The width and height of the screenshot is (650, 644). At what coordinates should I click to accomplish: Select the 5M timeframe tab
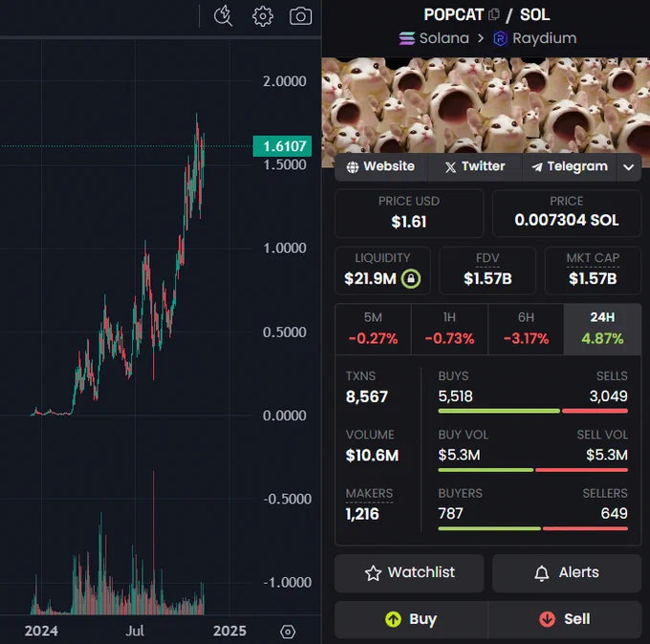(x=373, y=329)
